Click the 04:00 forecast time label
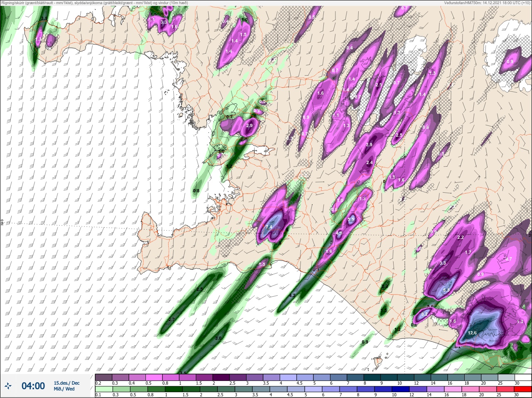Viewport: 532px width, 398px height. 33,386
